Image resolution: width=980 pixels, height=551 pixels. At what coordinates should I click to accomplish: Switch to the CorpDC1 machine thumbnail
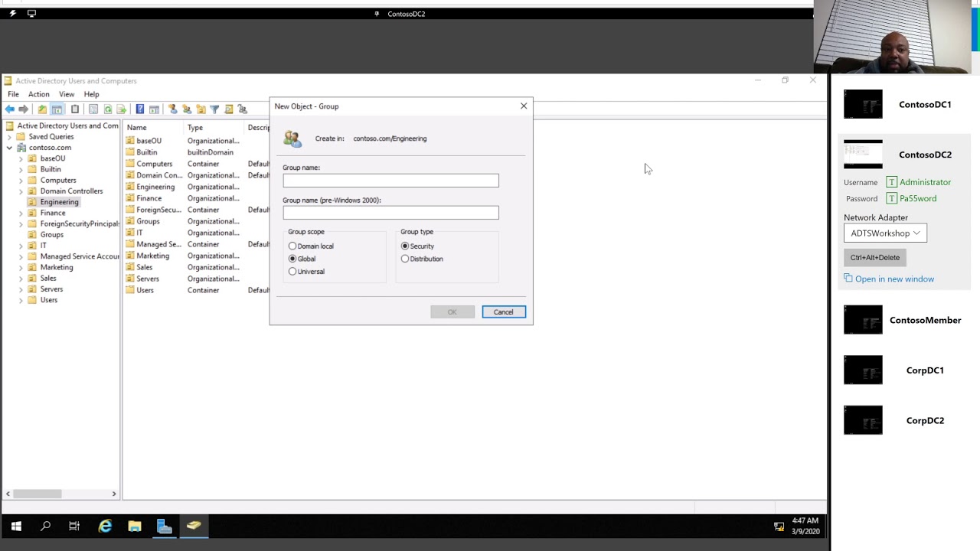863,370
